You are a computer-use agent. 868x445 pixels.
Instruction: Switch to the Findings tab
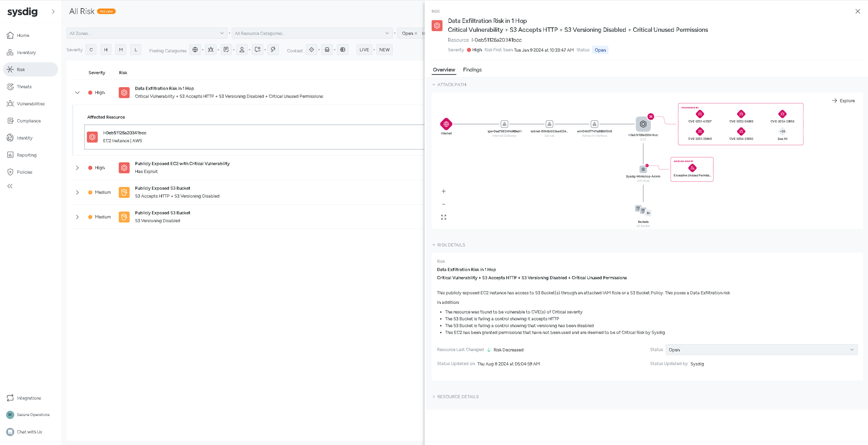[x=472, y=70]
